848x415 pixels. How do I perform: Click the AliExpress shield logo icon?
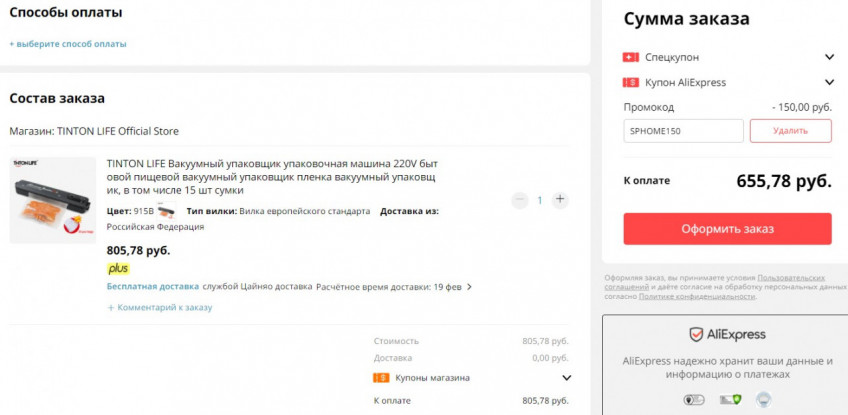click(697, 334)
